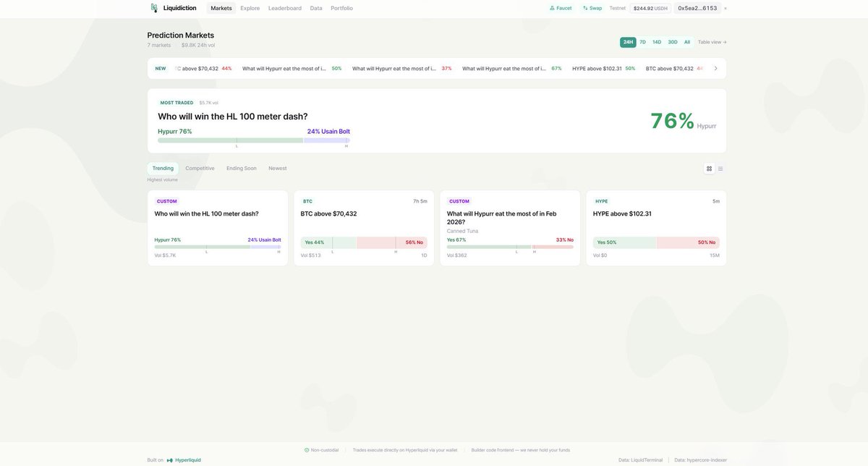This screenshot has width=868, height=466.
Task: Click the Testnet label
Action: 618,8
